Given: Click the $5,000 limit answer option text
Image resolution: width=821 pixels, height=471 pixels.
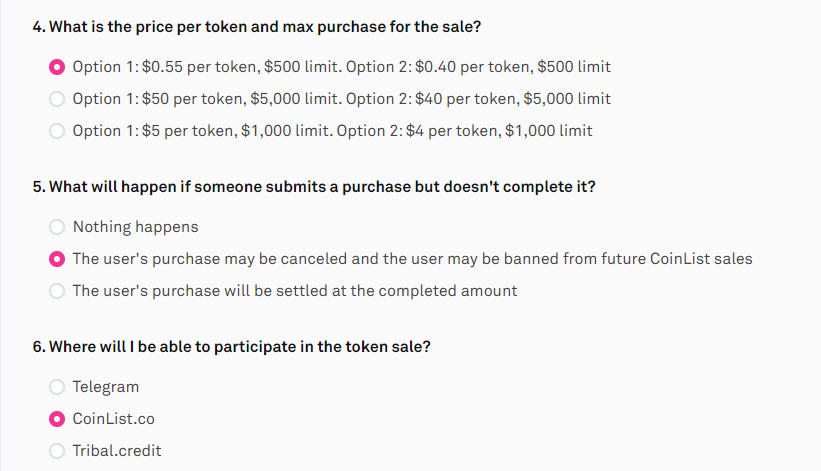Looking at the screenshot, I should [341, 99].
